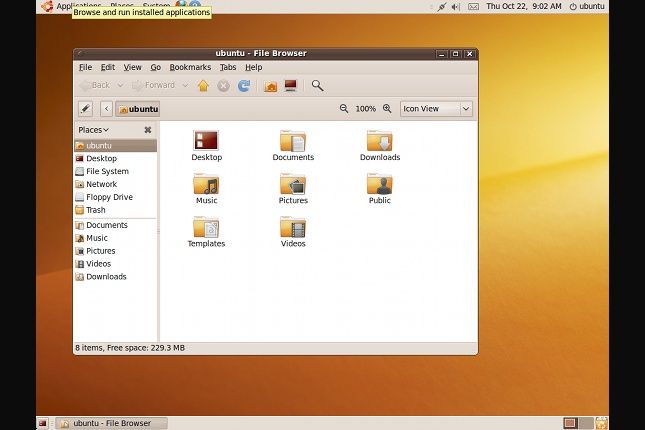The image size is (645, 430).
Task: Open the Downloads bookmark in sidebar
Action: (x=116, y=277)
